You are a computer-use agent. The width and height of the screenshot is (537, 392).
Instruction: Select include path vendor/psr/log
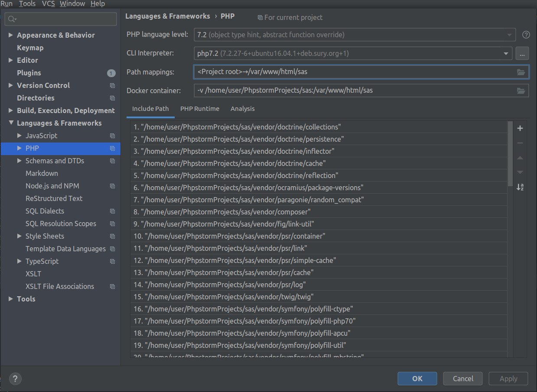click(x=319, y=285)
